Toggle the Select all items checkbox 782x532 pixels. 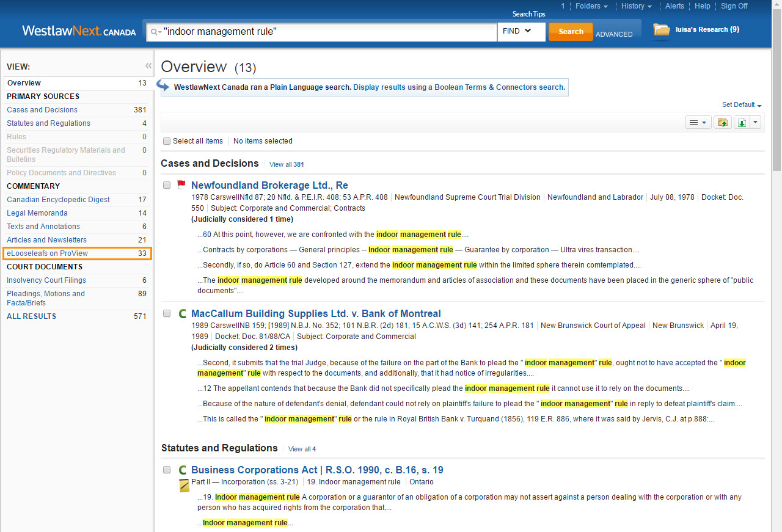click(x=167, y=141)
